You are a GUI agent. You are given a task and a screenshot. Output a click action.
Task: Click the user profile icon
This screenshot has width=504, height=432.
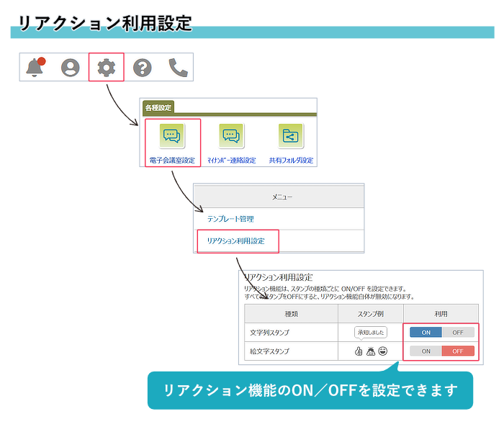pos(71,68)
